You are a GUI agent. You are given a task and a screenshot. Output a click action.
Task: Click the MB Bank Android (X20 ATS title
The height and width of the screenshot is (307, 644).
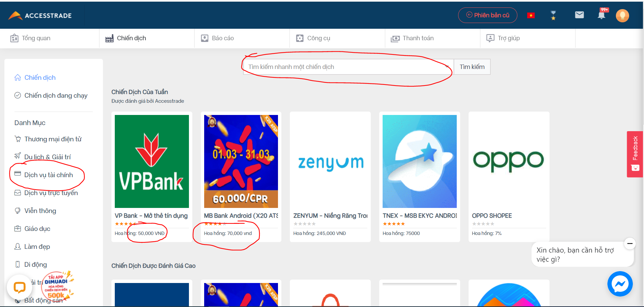click(241, 216)
